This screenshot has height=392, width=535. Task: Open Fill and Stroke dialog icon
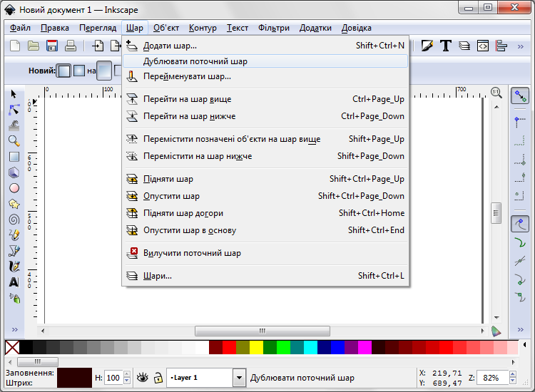click(427, 46)
